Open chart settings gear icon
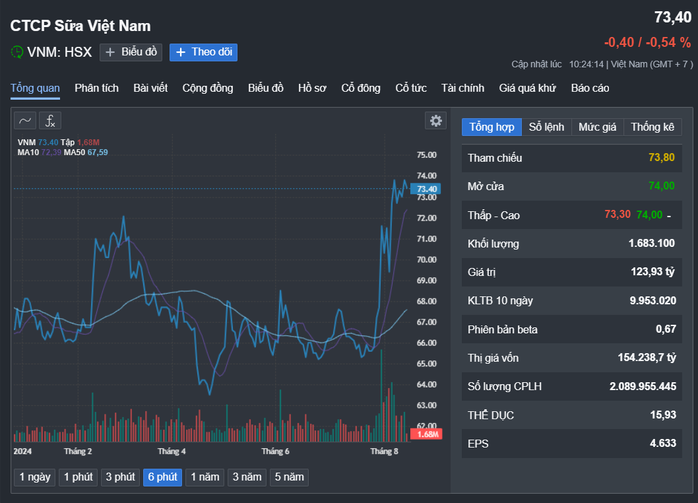 click(x=436, y=121)
